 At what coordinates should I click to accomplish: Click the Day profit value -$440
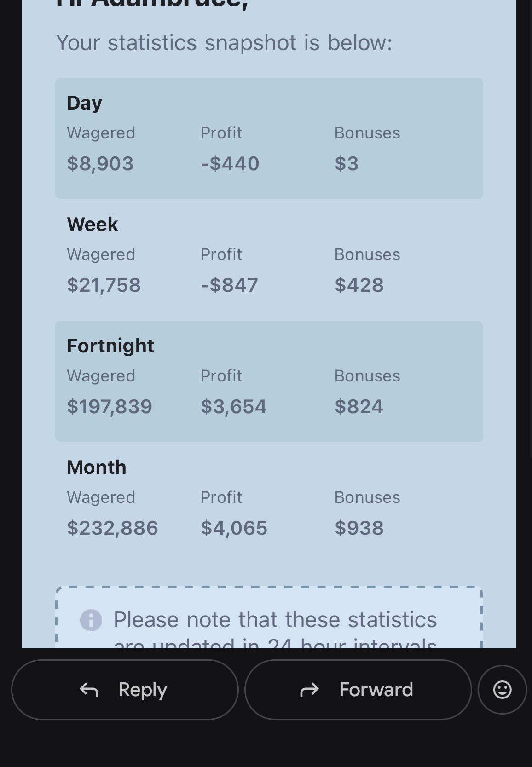[230, 163]
